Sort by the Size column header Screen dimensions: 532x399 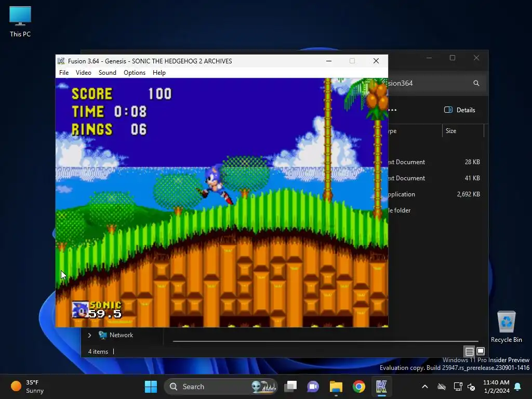click(x=463, y=131)
